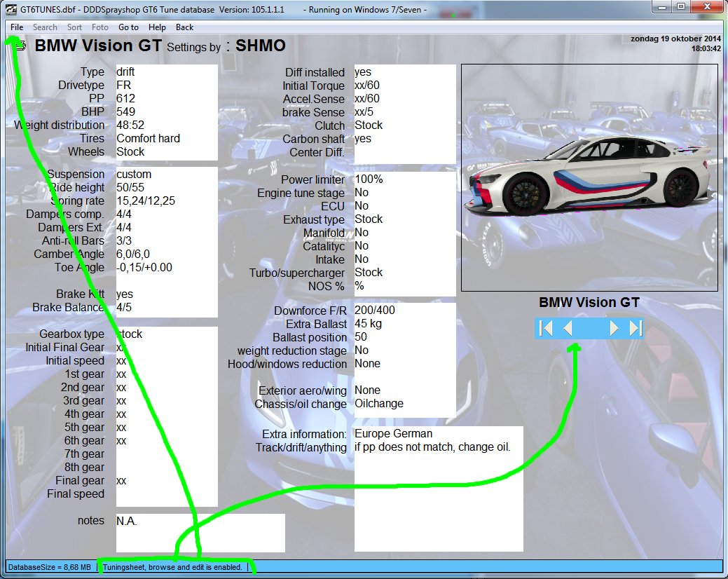Click the Extra Ballast value "45 kg"

[x=368, y=324]
